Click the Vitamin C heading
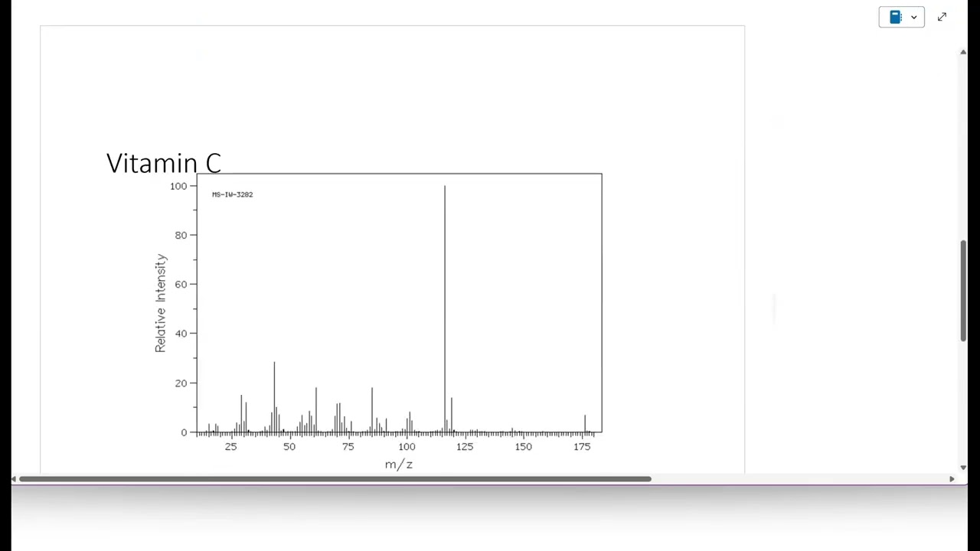 164,163
